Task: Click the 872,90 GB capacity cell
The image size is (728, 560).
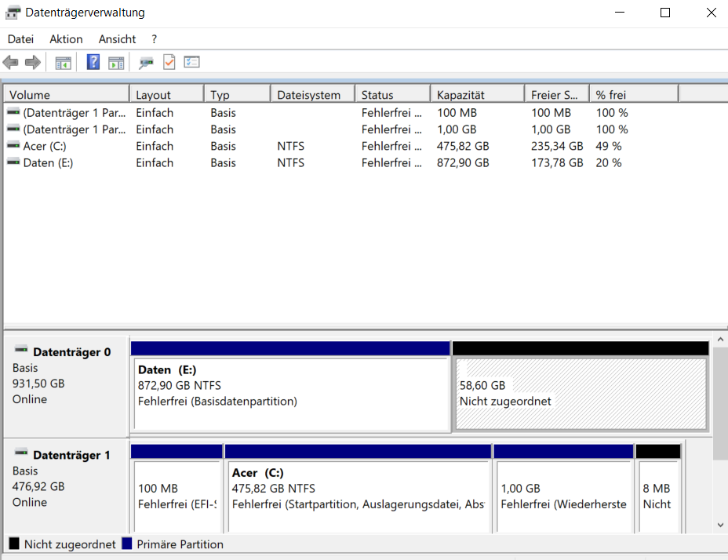Action: [x=463, y=162]
